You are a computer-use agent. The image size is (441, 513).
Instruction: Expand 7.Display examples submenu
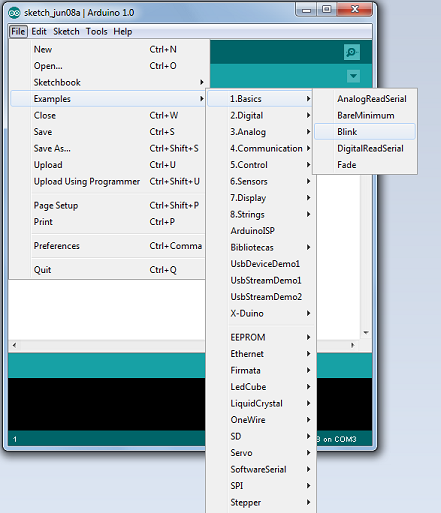pyautogui.click(x=260, y=198)
